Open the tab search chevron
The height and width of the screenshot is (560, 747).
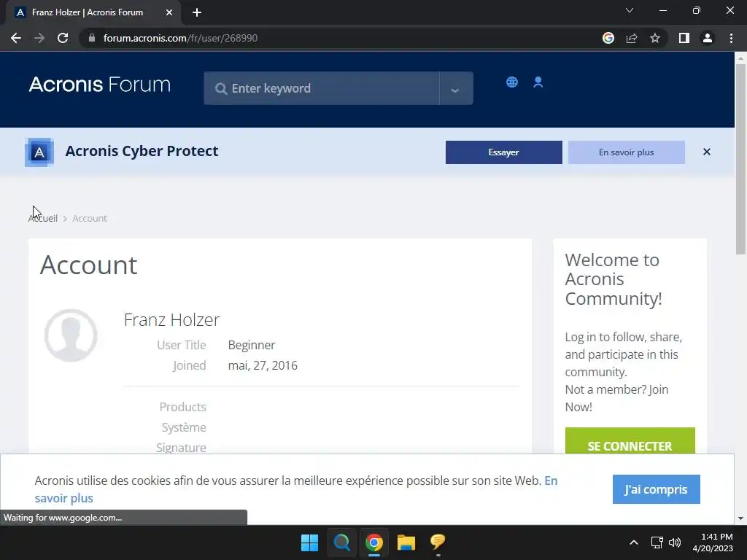pyautogui.click(x=630, y=10)
